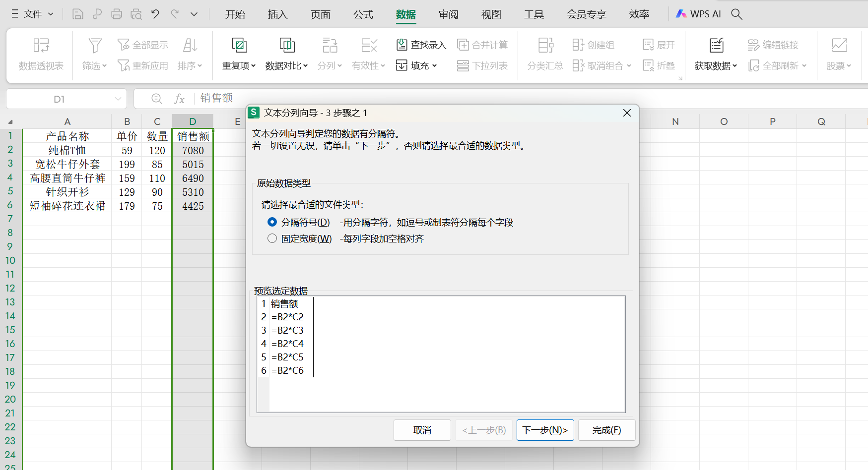Click the 下一步 next button in wizard
Image resolution: width=868 pixels, height=470 pixels.
click(x=545, y=430)
